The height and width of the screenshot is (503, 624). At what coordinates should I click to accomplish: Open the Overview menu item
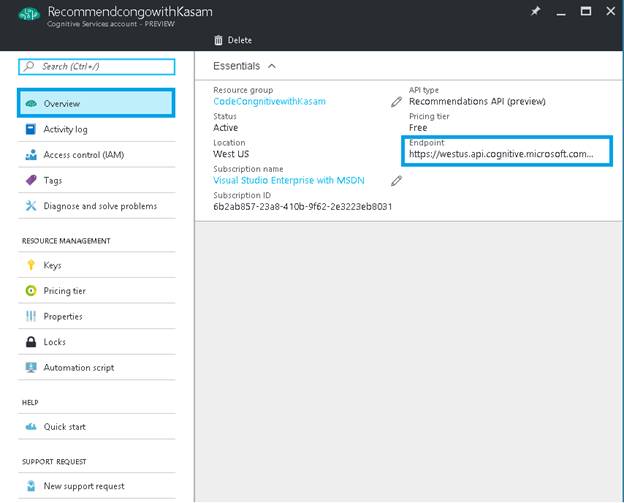[96, 103]
